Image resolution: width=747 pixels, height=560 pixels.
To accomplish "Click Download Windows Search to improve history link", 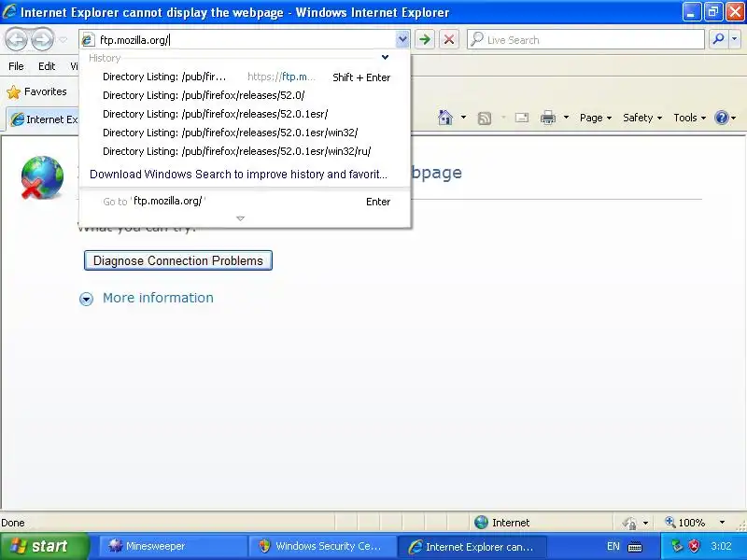I will coord(238,175).
